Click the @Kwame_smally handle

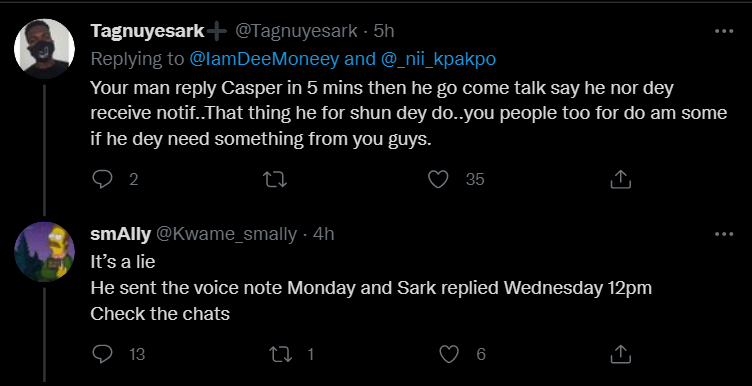click(226, 234)
